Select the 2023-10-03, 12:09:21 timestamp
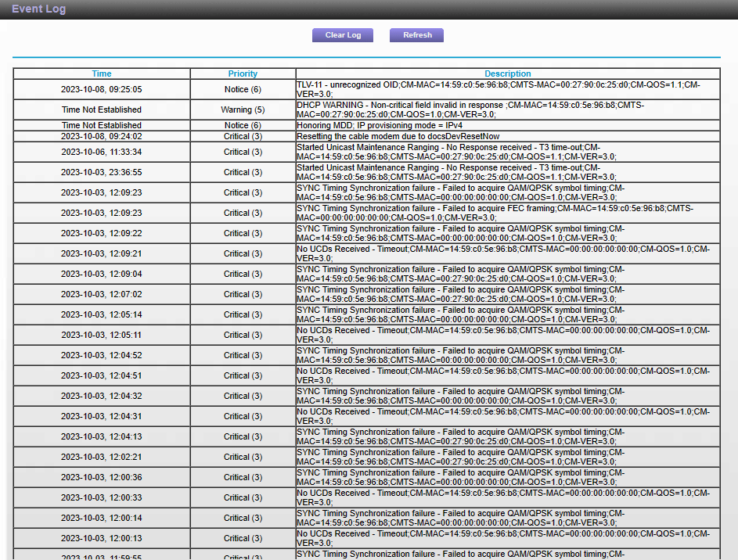738x560 pixels. point(102,253)
